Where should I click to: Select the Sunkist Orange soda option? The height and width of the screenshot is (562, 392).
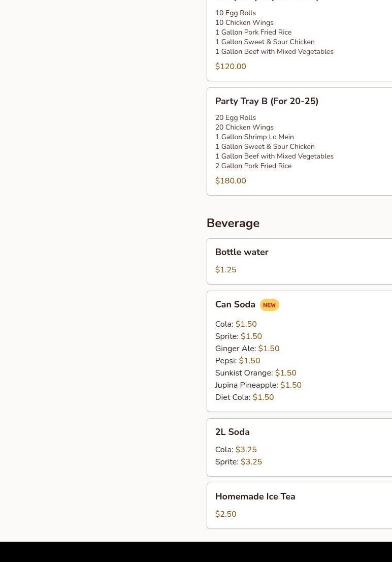pyautogui.click(x=255, y=373)
